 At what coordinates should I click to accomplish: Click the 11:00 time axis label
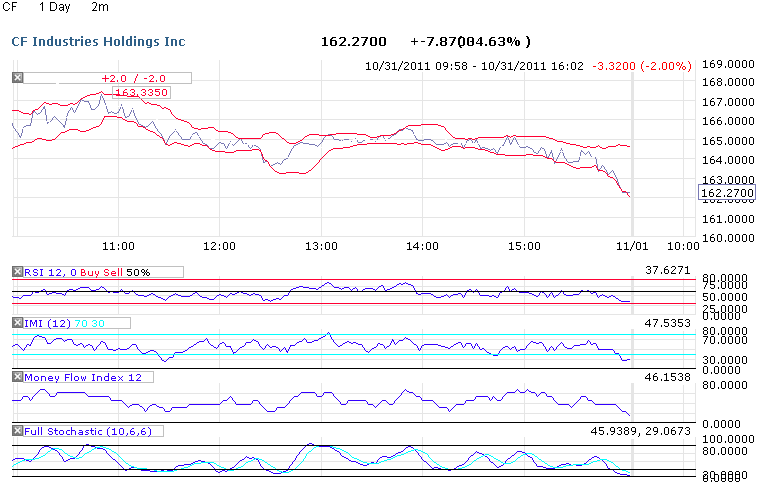tap(118, 246)
